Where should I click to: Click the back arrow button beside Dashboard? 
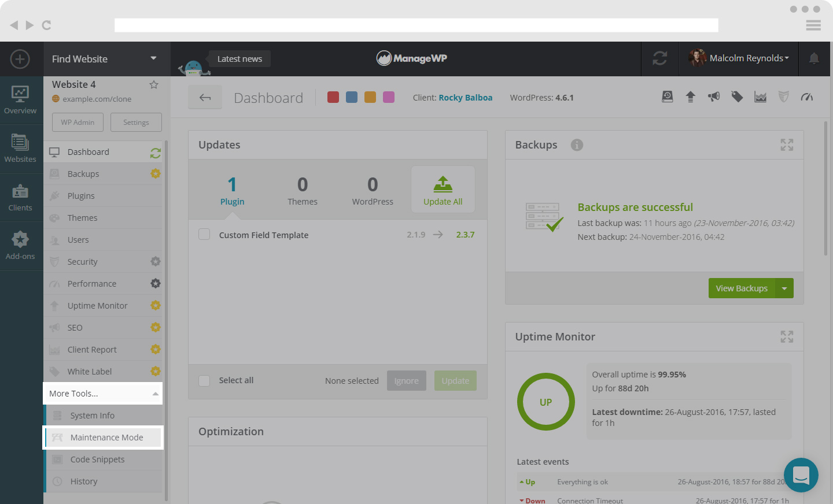click(205, 97)
